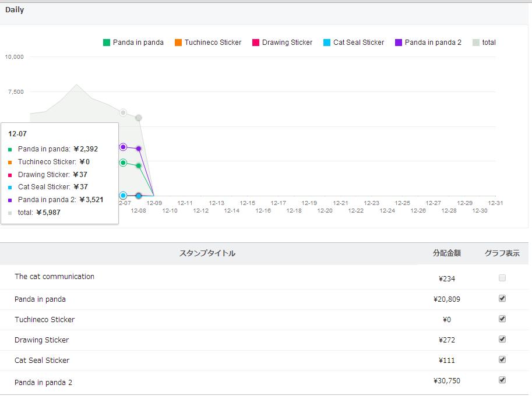
Task: Click tooltip Panda in panda 2 ¥3,521 line
Action: [55, 200]
